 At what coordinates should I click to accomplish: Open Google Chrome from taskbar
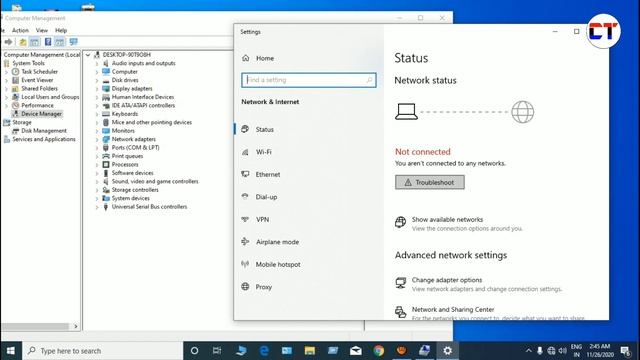point(378,351)
